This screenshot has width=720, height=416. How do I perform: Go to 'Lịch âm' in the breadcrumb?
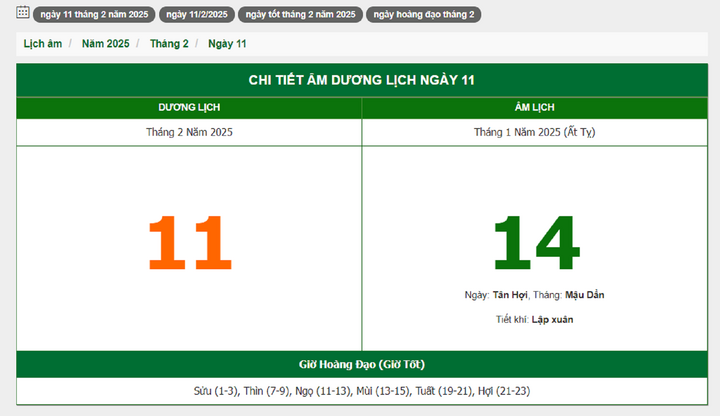42,44
